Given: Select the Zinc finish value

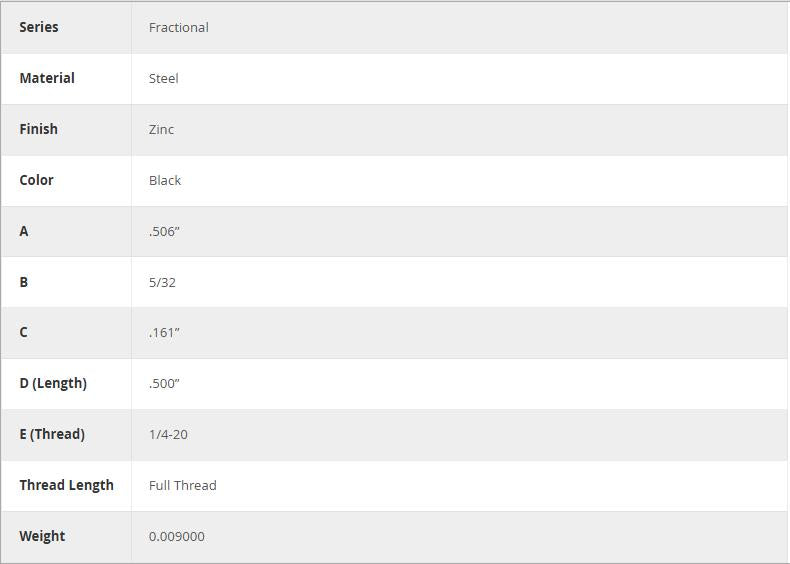Looking at the screenshot, I should tap(161, 129).
